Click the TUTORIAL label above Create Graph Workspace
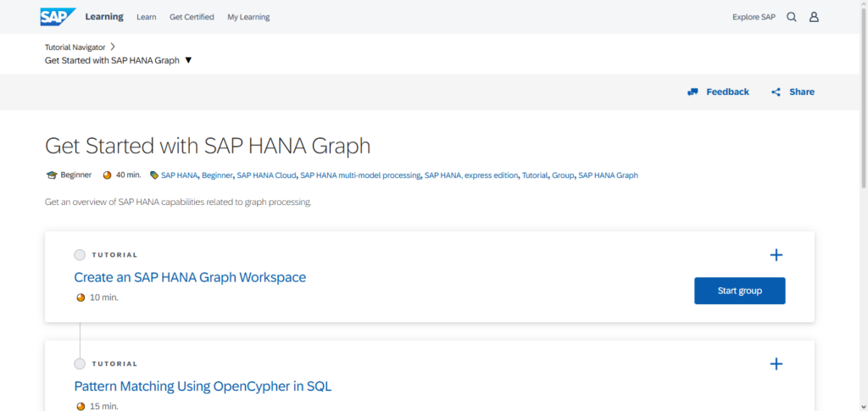 click(114, 255)
